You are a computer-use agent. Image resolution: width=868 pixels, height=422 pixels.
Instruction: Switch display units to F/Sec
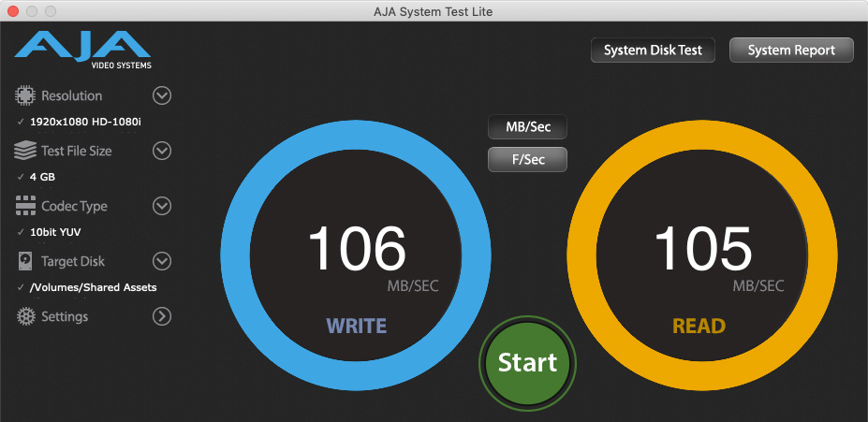click(x=527, y=159)
